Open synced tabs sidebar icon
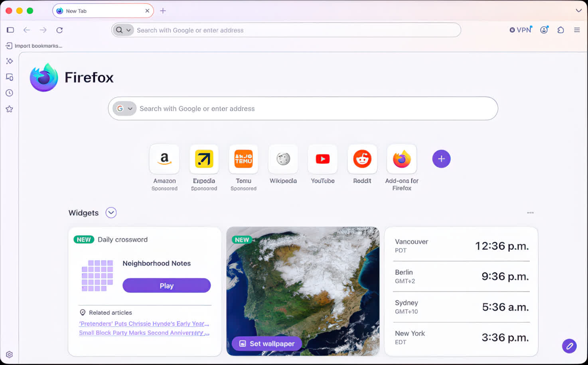The width and height of the screenshot is (588, 365). point(10,77)
